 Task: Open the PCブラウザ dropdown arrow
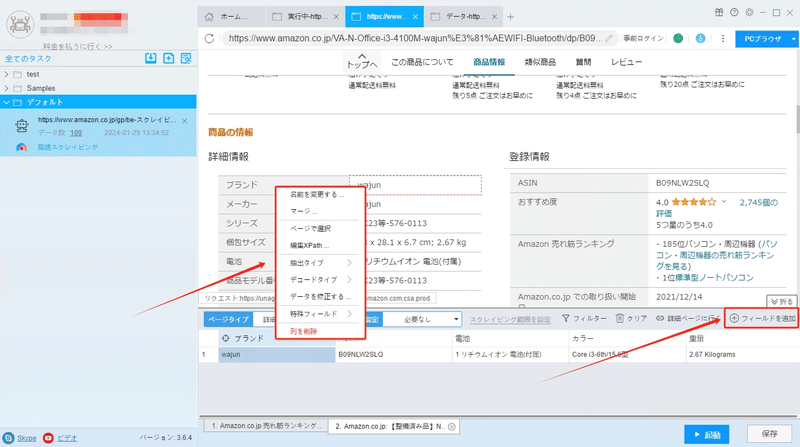[793, 39]
